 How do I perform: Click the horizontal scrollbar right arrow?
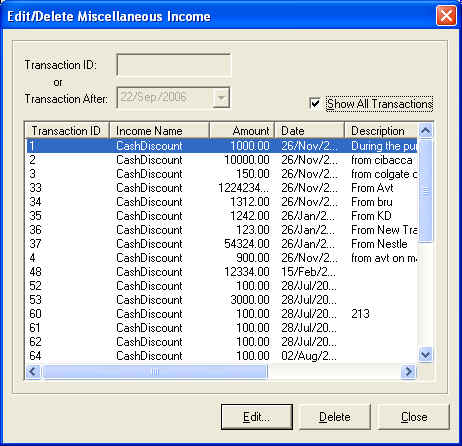409,371
